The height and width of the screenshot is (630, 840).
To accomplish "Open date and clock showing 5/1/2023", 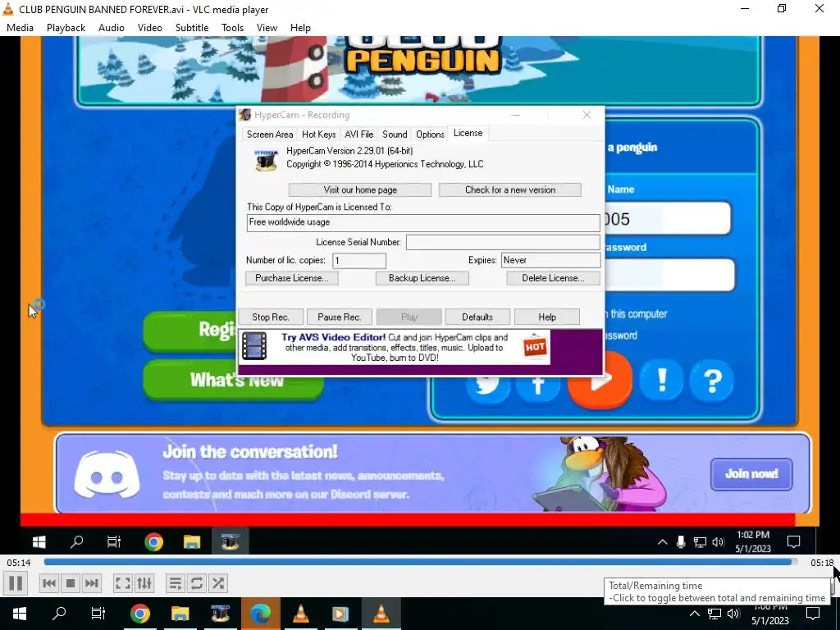I will click(769, 614).
